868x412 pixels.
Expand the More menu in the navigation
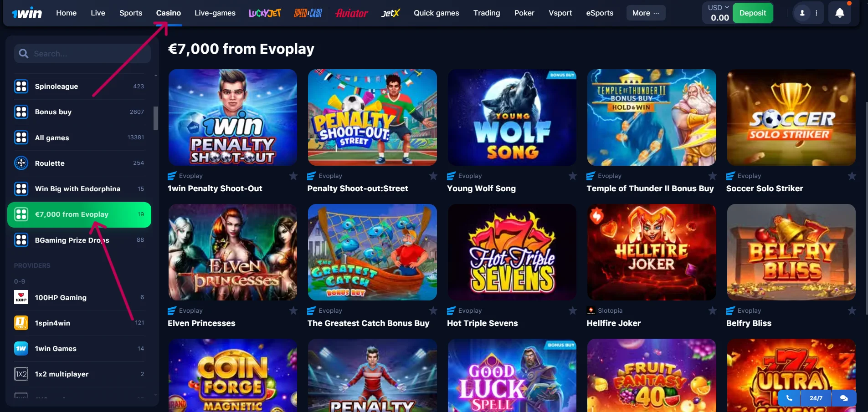(646, 13)
